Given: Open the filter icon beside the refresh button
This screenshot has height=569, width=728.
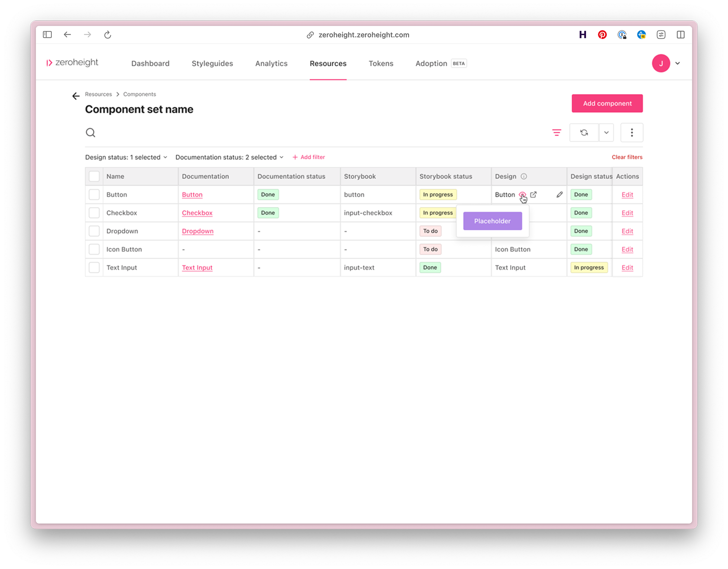Looking at the screenshot, I should click(556, 132).
